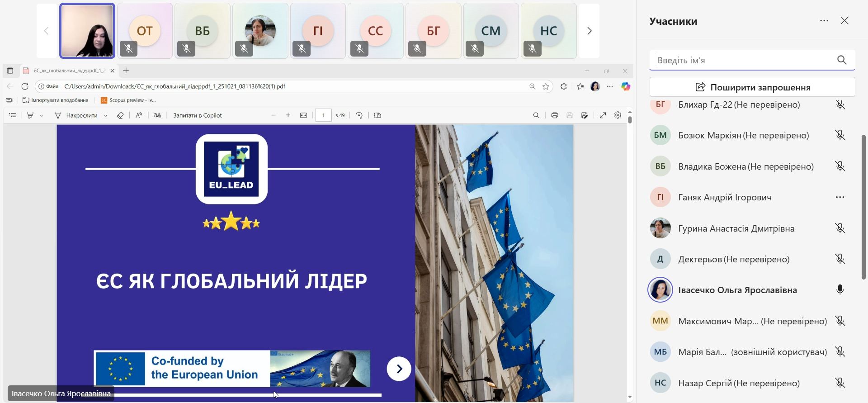This screenshot has width=868, height=403.
Task: Click Запитати в Copilot
Action: 198,115
